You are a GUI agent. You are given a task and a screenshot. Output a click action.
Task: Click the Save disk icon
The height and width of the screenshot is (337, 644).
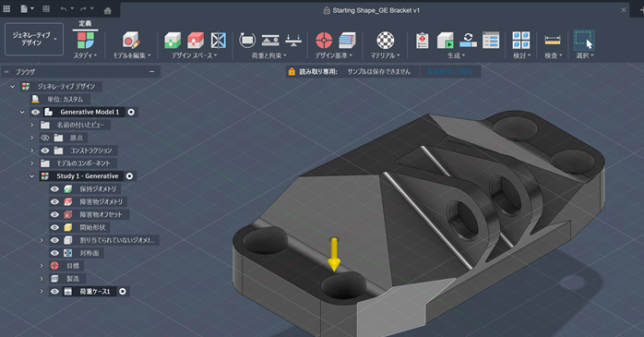(x=46, y=9)
